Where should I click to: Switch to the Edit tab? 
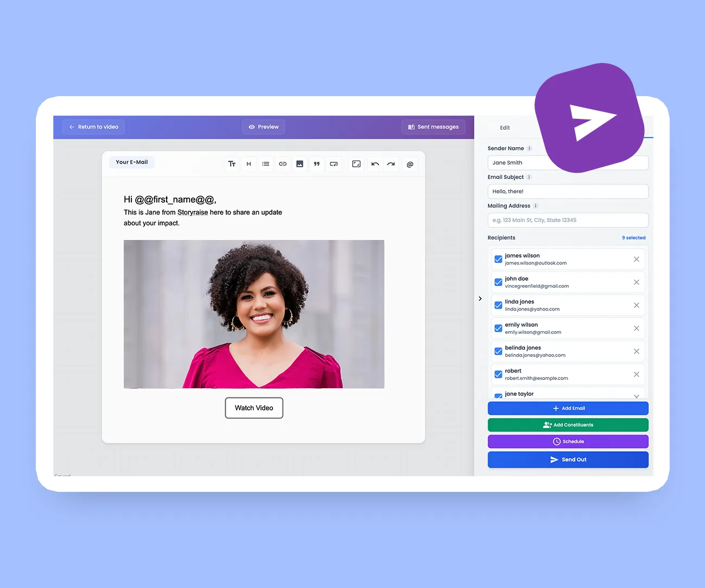pos(505,128)
